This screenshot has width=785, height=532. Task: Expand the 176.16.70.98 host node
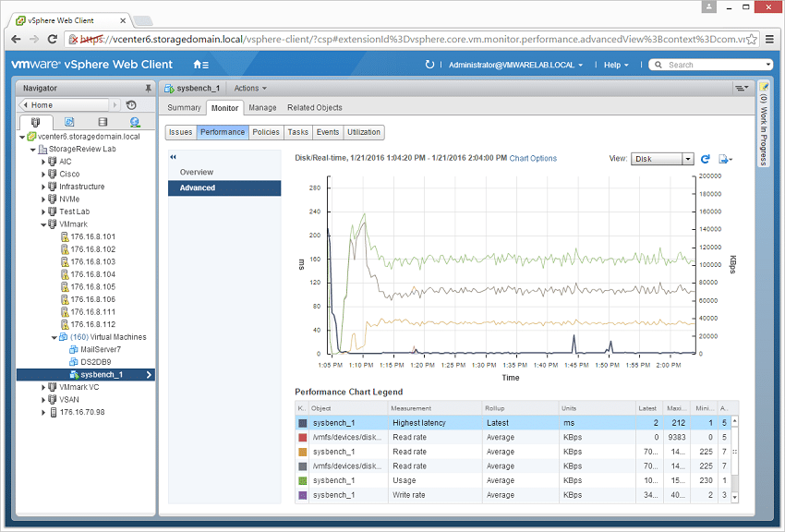pyautogui.click(x=43, y=412)
